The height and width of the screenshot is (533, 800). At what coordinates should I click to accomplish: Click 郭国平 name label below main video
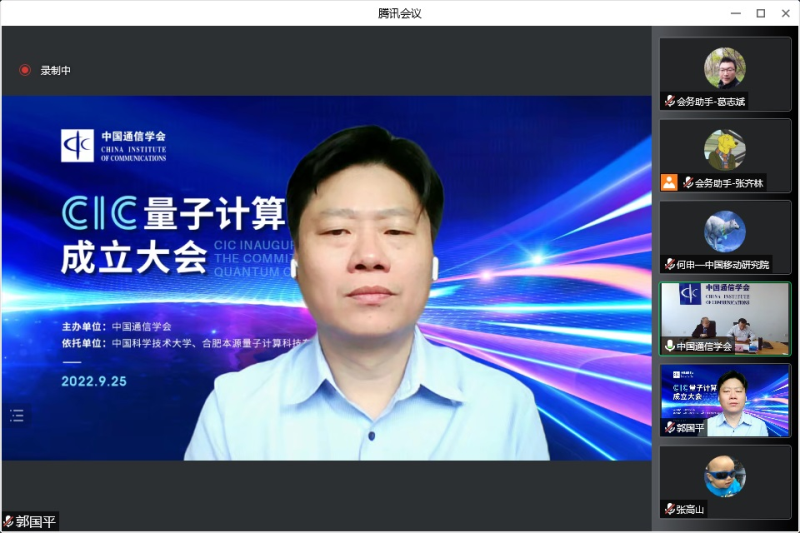tap(35, 521)
